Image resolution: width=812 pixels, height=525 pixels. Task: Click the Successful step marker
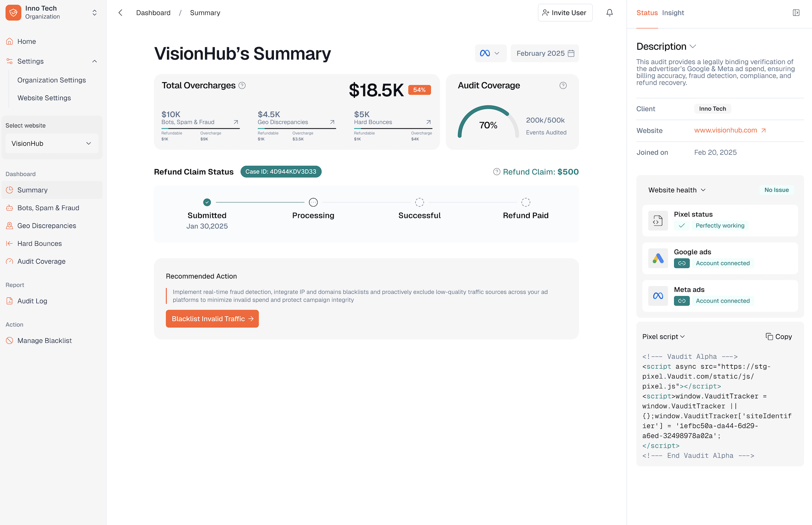click(420, 202)
